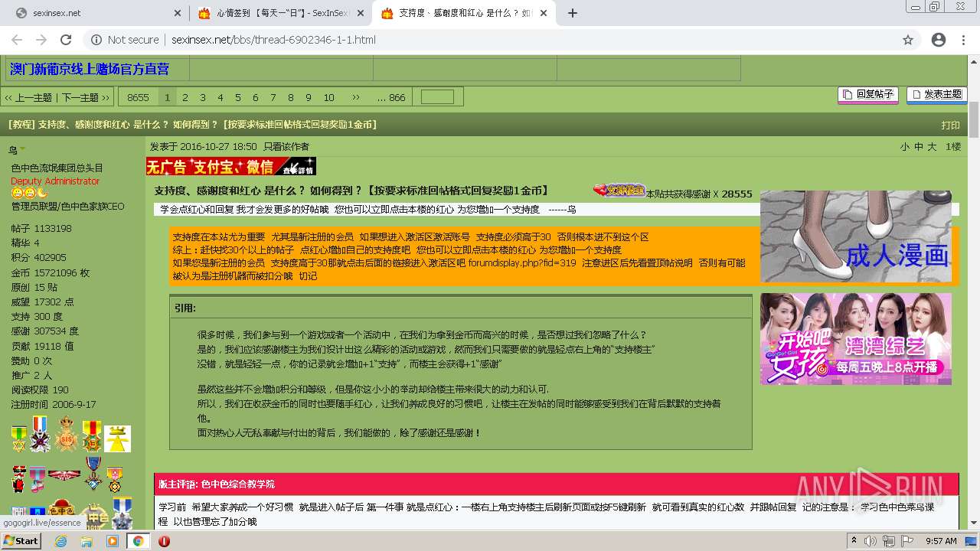The height and width of the screenshot is (551, 980).
Task: Switch to the sexinsex.net tab
Action: point(95,13)
